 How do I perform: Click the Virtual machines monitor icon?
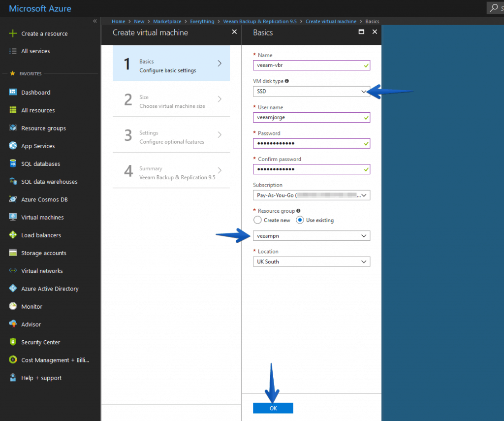13,217
